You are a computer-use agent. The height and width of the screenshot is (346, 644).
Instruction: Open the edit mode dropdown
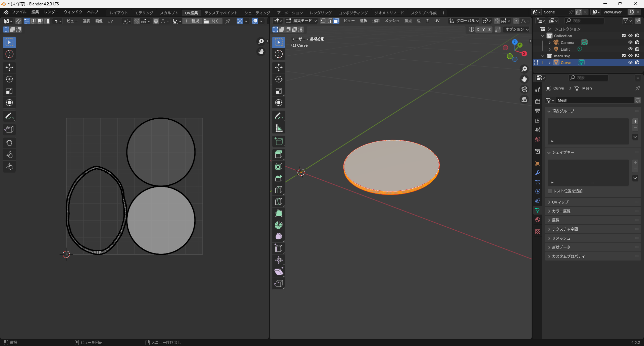click(x=302, y=21)
